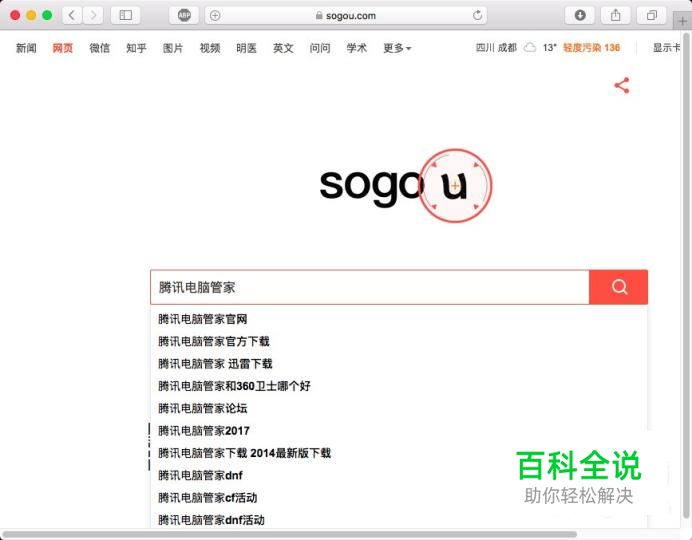The image size is (692, 540).
Task: Switch to the 视频 tab
Action: pos(210,48)
